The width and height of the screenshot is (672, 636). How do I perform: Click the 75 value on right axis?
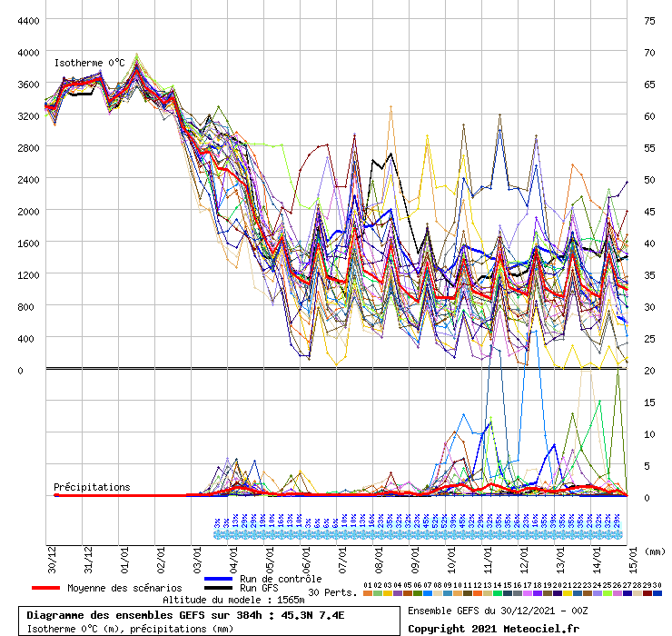click(649, 21)
